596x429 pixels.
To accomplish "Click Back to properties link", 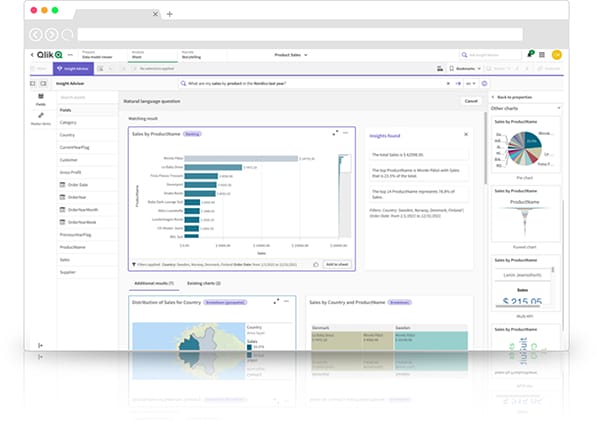I will (512, 97).
